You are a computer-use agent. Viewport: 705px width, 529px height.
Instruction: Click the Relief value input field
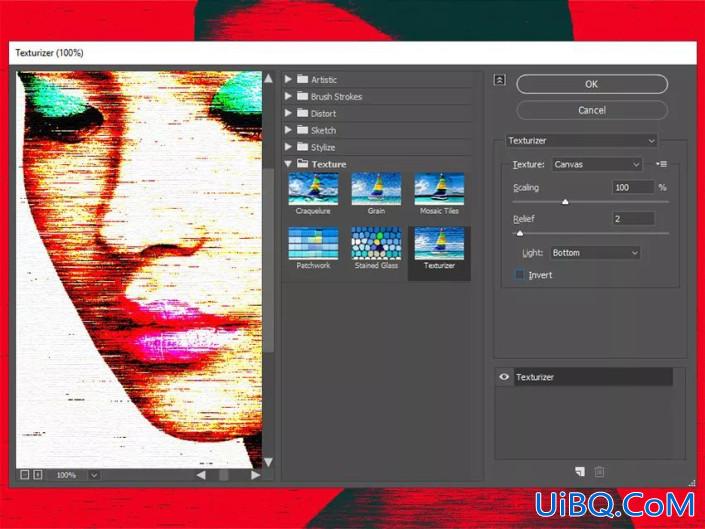[x=633, y=219]
